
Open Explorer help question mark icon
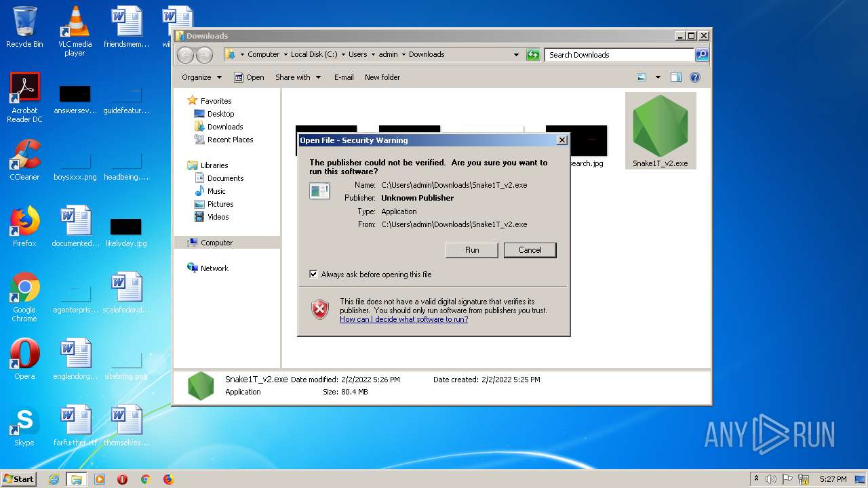tap(694, 77)
